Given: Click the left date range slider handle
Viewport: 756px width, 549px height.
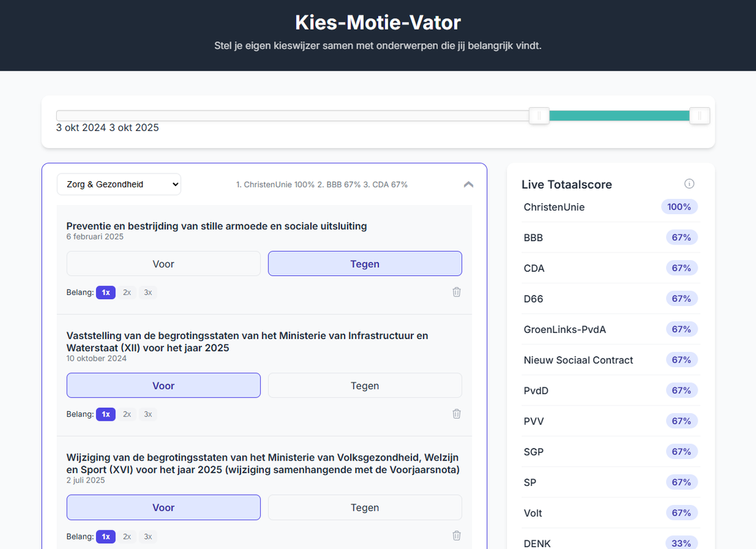Looking at the screenshot, I should [539, 116].
